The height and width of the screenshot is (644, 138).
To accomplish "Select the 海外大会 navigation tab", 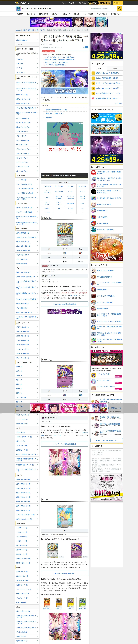I will (76, 14).
